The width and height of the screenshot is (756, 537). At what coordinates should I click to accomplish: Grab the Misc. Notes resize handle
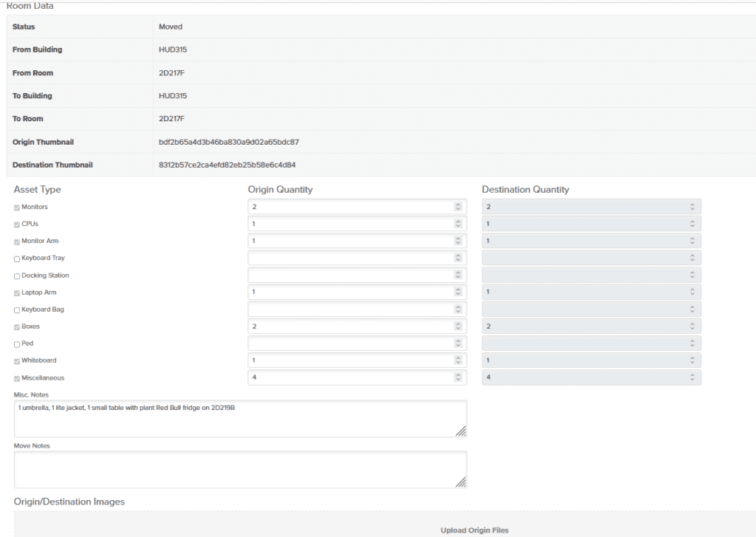[461, 431]
